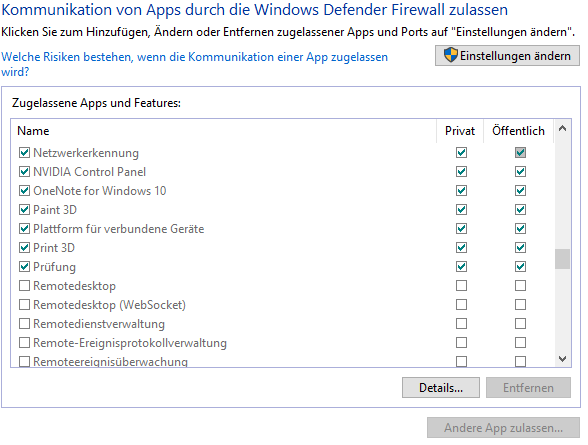Open the Details… dialog

(441, 388)
